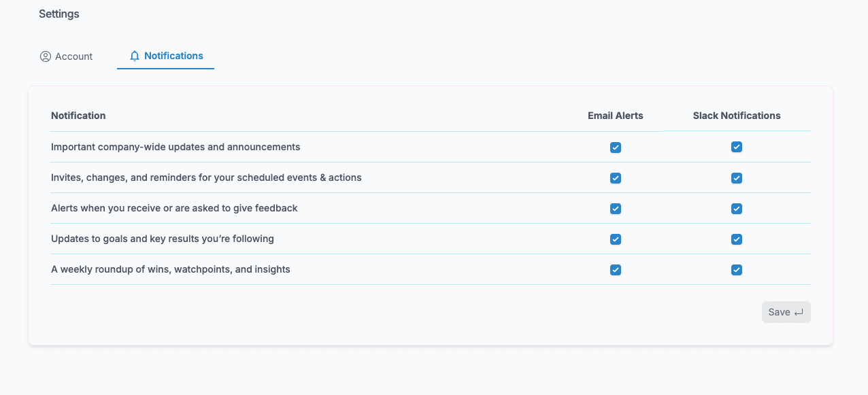Viewport: 868px width, 395px height.
Task: Click 'Alerts when you receive' feedback row text
Action: [x=174, y=208]
